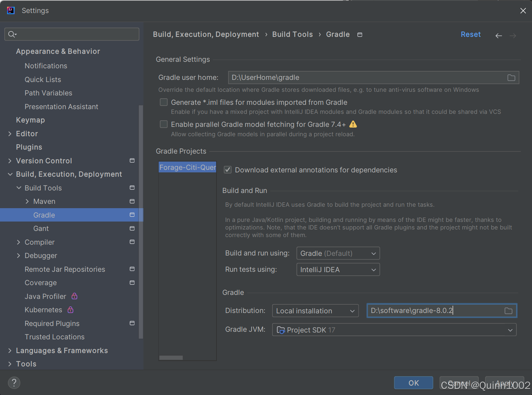Click Build Tools in breadcrumb
Screen dimensions: 532x395
(x=292, y=34)
